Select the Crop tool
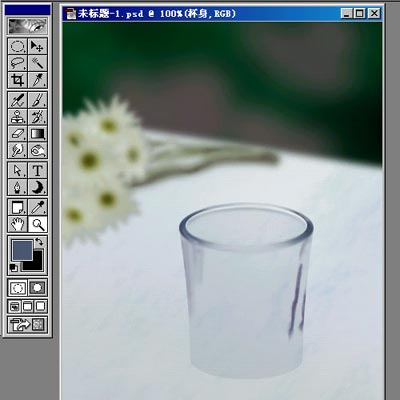This screenshot has height=400, width=400. [17, 80]
